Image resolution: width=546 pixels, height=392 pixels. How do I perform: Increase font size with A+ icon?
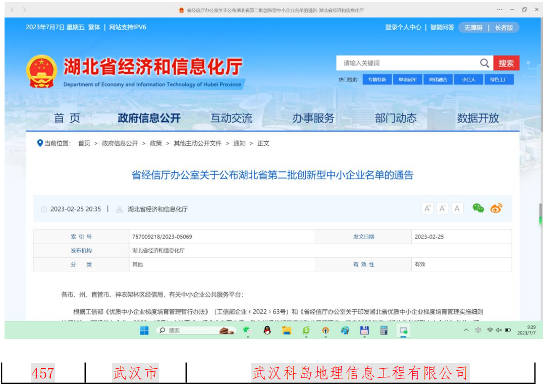pyautogui.click(x=427, y=208)
